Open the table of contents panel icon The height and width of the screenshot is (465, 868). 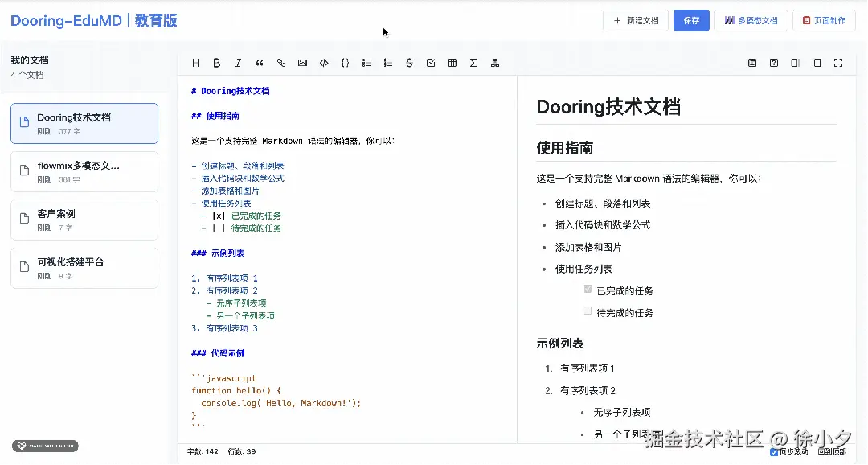tap(752, 64)
